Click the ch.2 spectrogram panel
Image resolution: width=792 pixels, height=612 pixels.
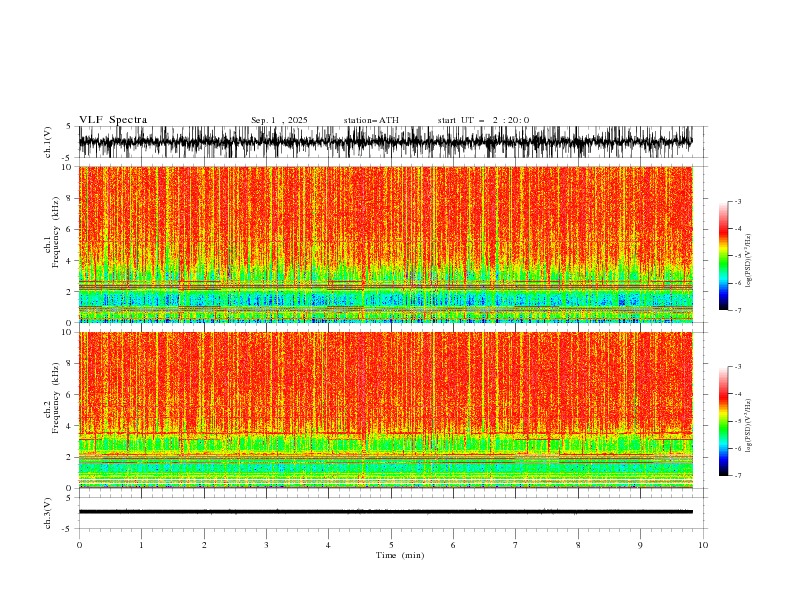tap(386, 410)
